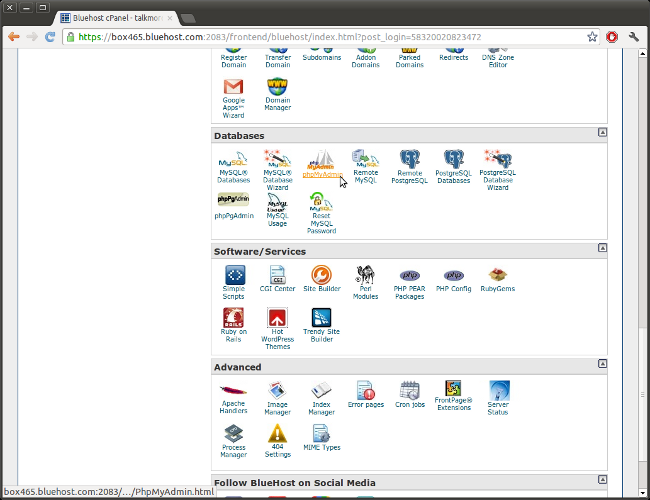Open MIME Types
The image size is (650, 500).
[x=322, y=437]
